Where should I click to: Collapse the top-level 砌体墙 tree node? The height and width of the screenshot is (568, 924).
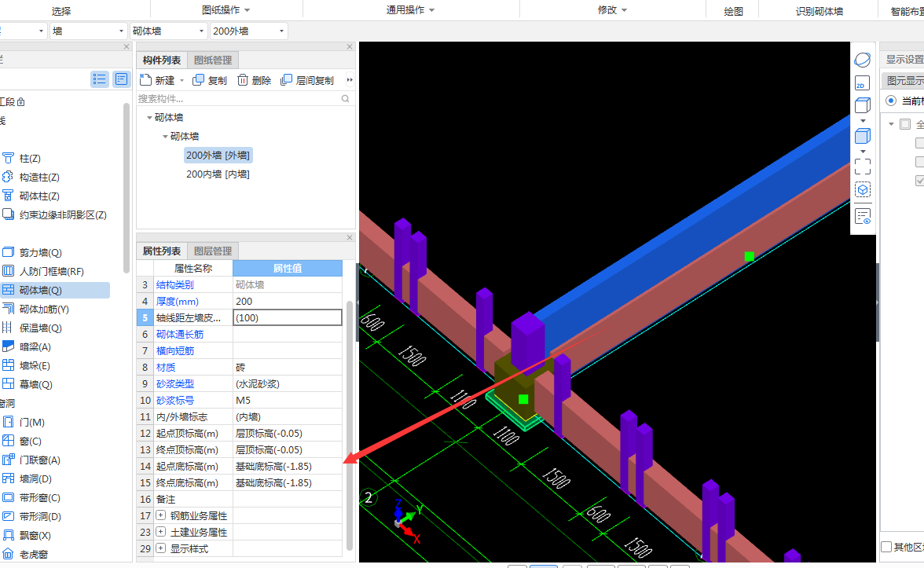149,117
